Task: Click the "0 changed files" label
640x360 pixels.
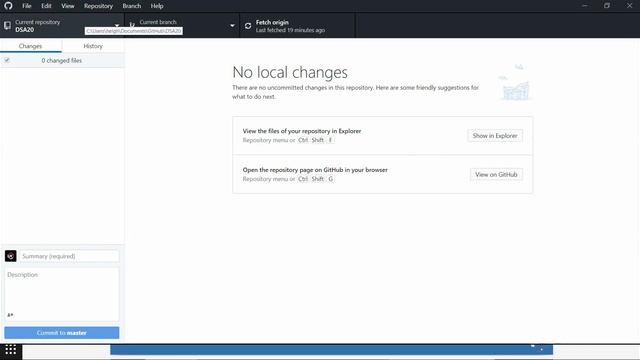Action: pos(62,60)
